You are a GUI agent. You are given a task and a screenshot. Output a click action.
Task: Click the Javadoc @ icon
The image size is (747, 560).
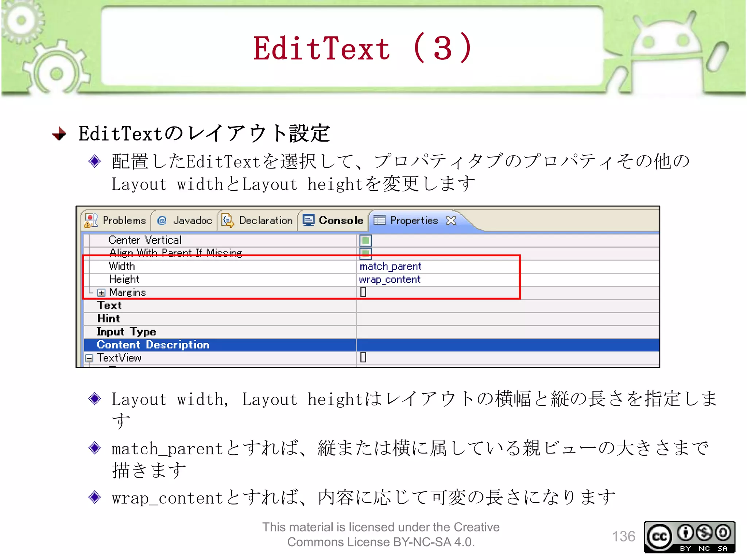162,220
